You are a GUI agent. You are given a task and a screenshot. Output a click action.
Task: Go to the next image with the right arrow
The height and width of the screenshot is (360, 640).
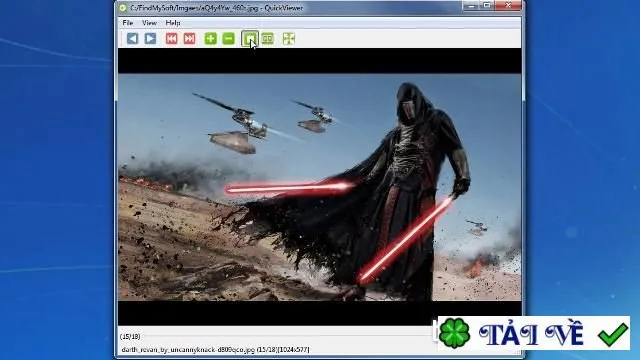tap(150, 39)
